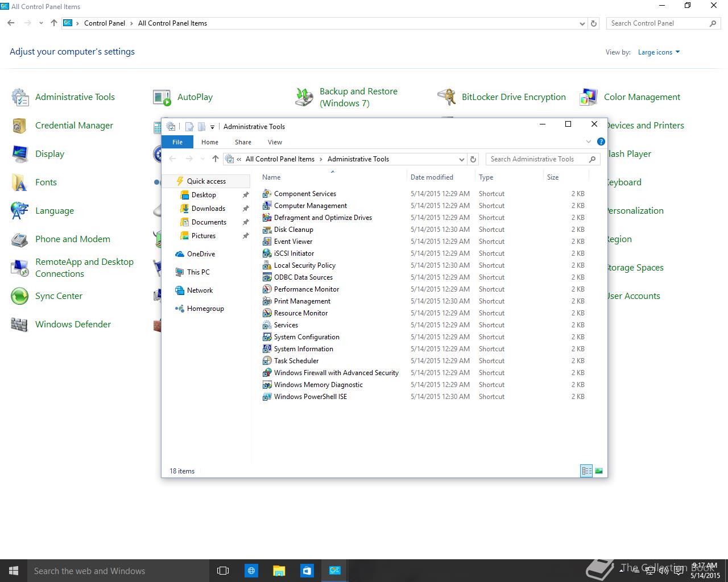Select System Information icon

tap(267, 349)
